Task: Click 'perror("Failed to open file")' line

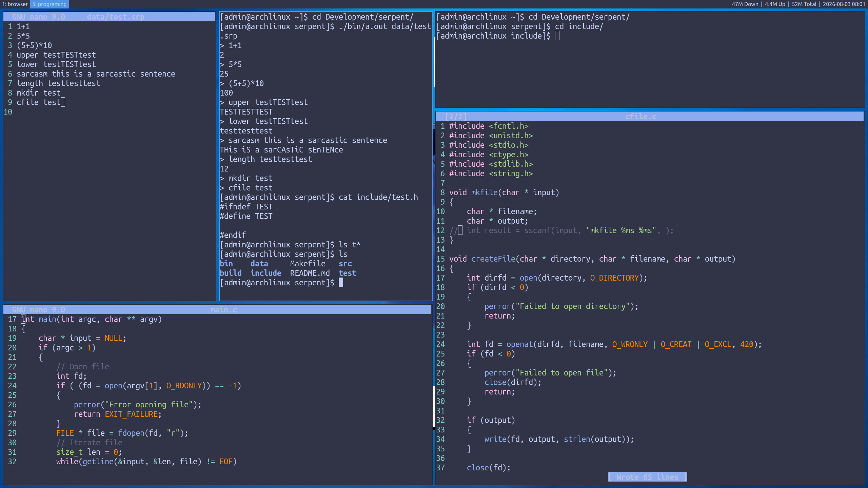Action: 551,373
